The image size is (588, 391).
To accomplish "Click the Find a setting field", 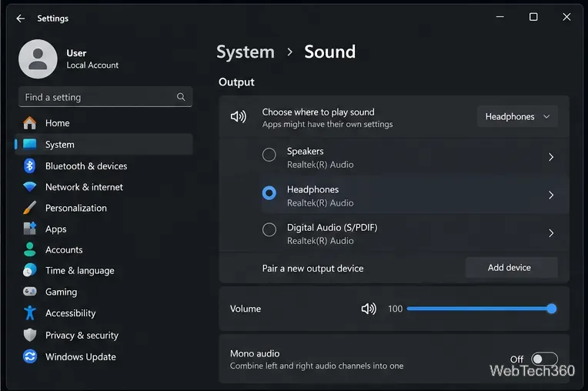I will [105, 97].
